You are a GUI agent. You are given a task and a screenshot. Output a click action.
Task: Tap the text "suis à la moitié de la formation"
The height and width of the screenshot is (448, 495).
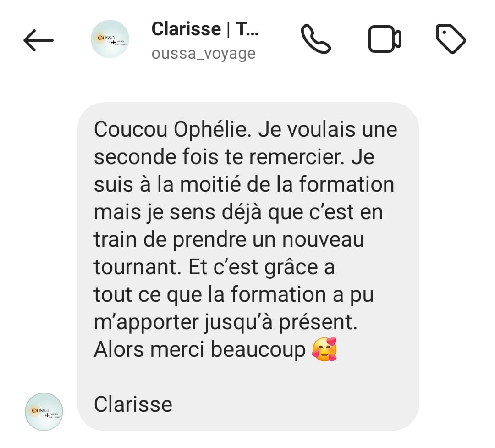coord(244,184)
